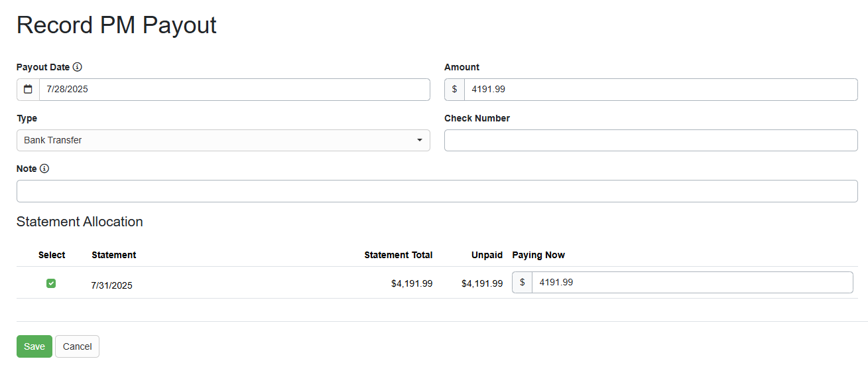The image size is (868, 365).
Task: Select the statement date 7/31/2025 text
Action: (112, 285)
